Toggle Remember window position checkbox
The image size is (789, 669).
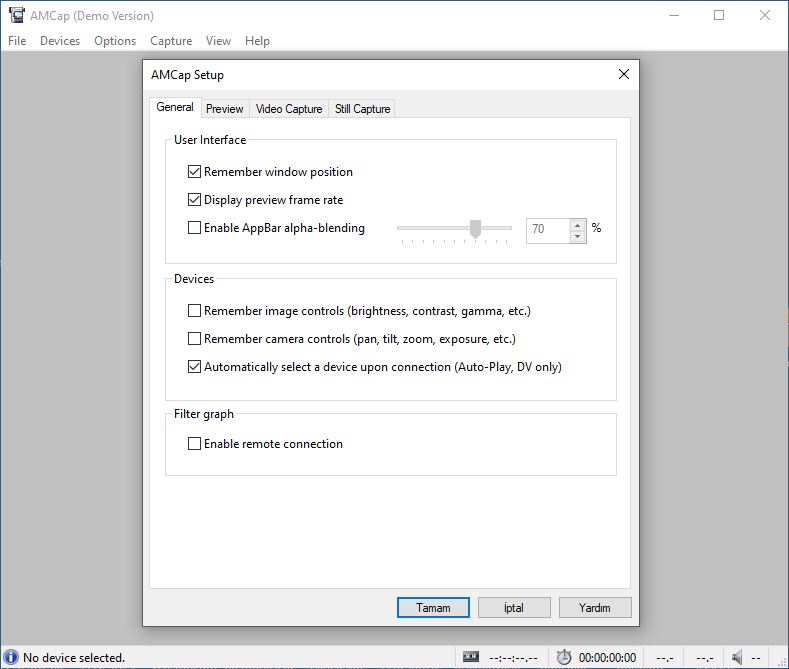point(194,172)
